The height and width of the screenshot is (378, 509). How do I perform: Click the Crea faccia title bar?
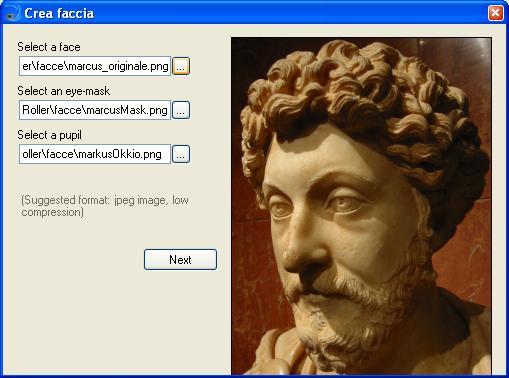pos(247,13)
